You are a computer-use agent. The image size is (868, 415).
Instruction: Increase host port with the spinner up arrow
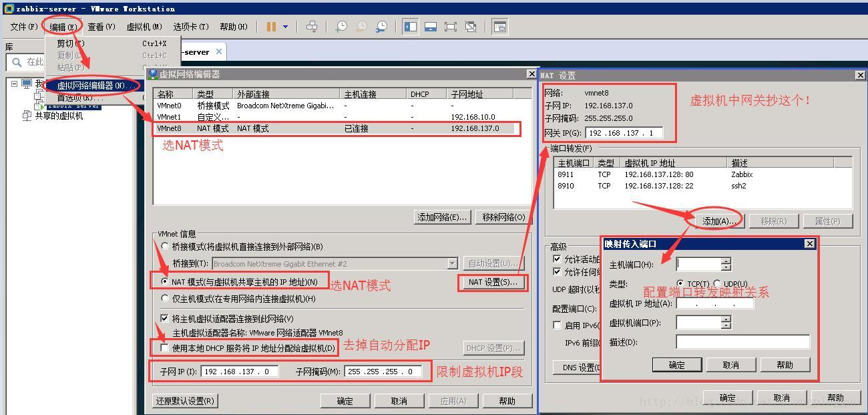[726, 261]
